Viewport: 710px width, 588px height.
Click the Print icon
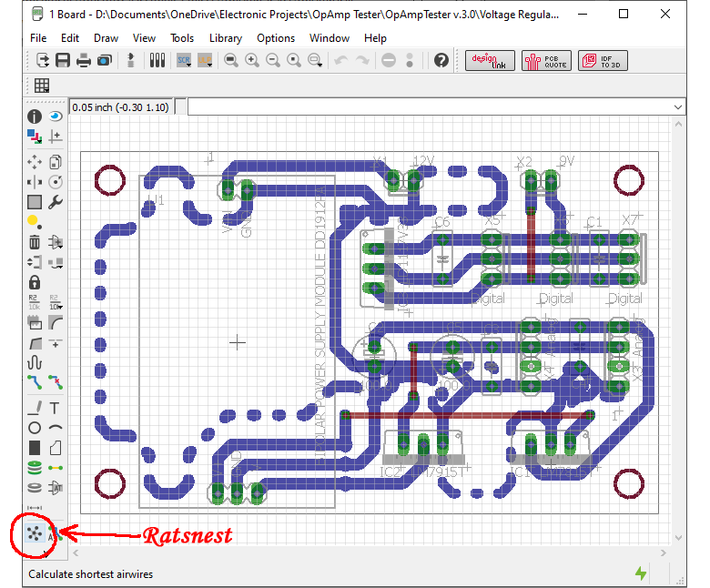click(x=84, y=60)
